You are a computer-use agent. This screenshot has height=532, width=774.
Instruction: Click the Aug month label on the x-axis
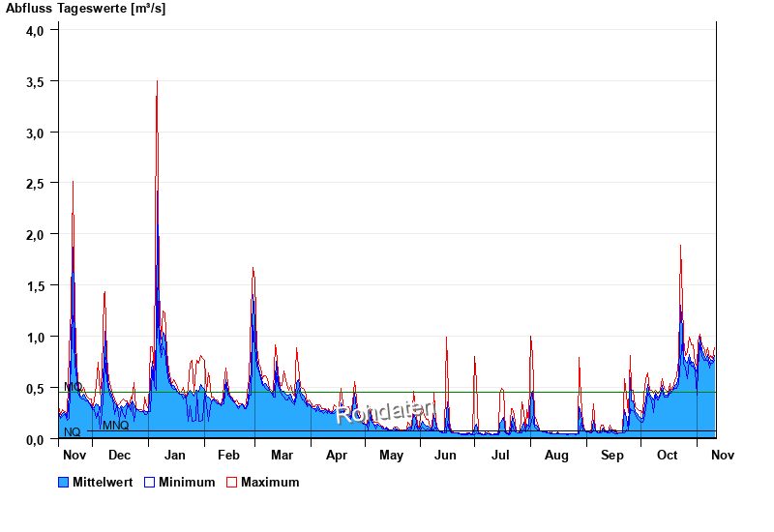556,455
